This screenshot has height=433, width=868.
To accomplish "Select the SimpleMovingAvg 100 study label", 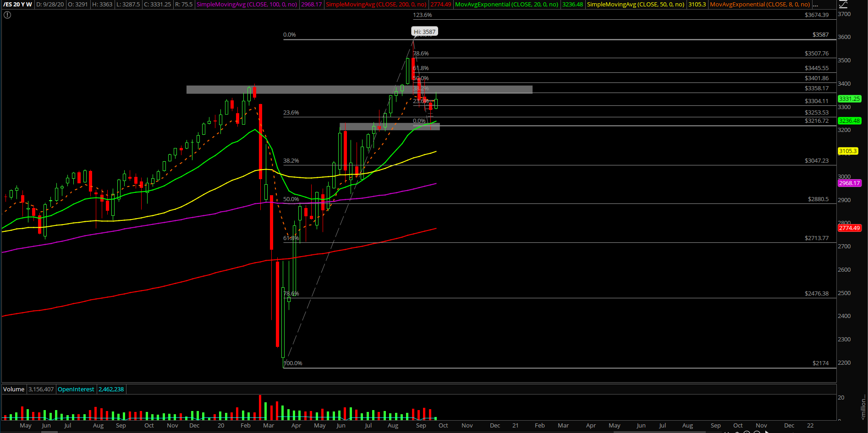I will point(247,5).
